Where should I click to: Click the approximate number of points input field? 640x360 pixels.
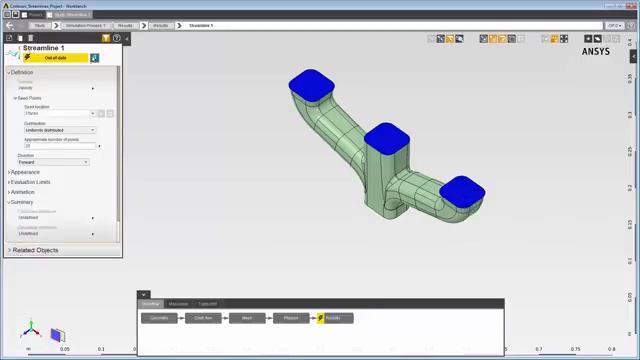coord(60,146)
